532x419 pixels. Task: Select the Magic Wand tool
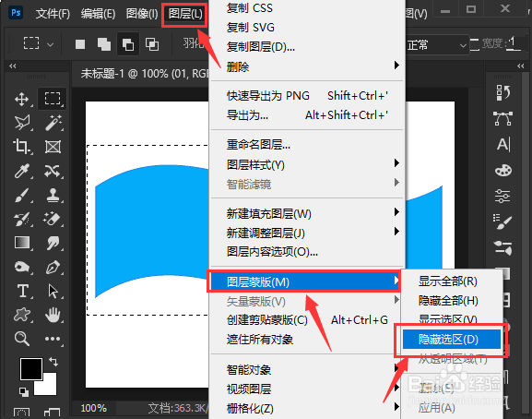coord(53,123)
